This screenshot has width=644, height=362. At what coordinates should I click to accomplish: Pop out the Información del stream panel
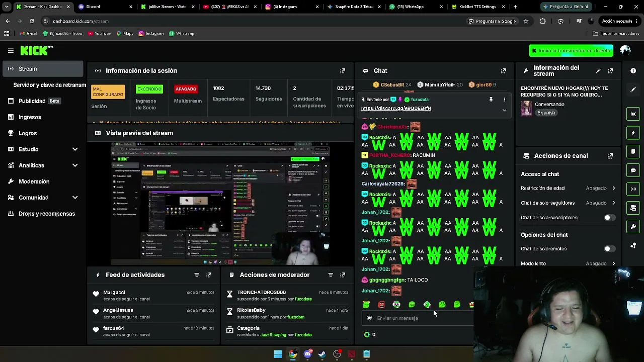point(610,71)
